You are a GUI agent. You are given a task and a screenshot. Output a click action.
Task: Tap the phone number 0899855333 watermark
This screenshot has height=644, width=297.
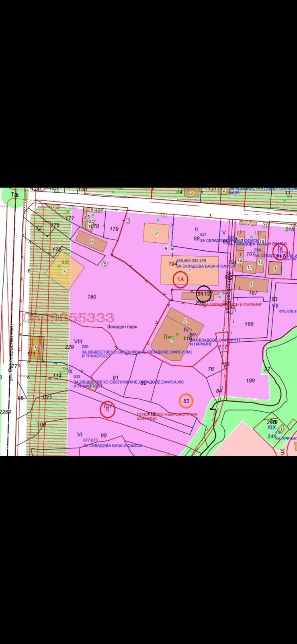69,318
